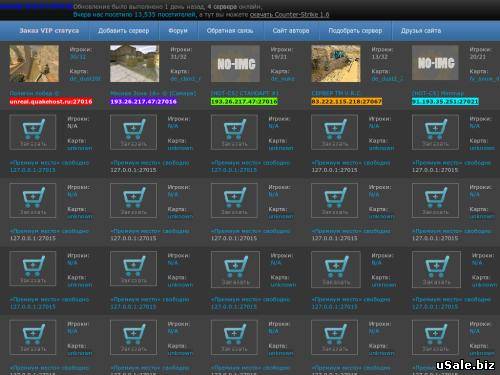Select the red unreal.quakehost.ru:27016 server address
The height and width of the screenshot is (375, 500).
tap(51, 101)
